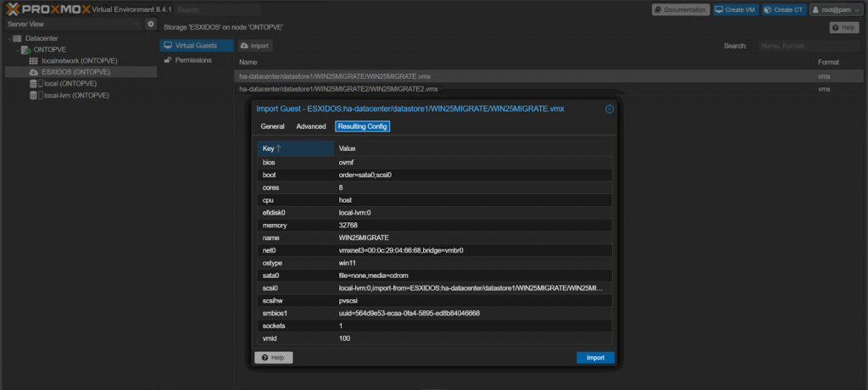Click the Proxmox logo
The width and height of the screenshot is (868, 390).
[47, 9]
